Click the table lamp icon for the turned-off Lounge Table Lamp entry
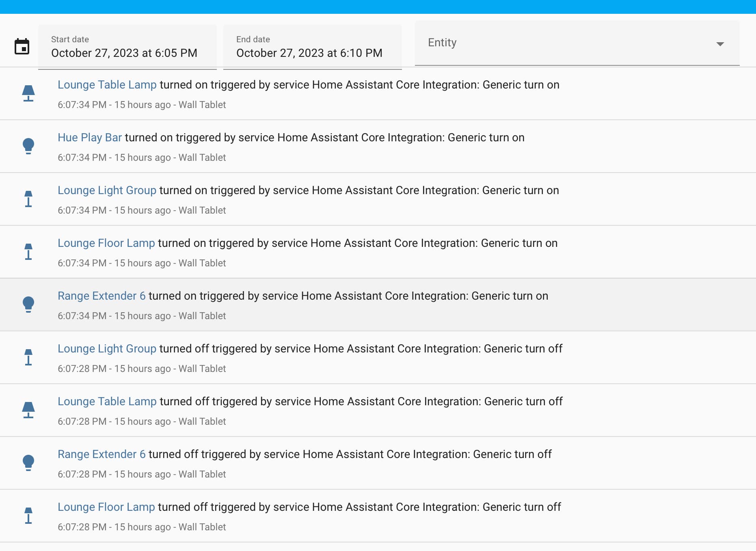This screenshot has height=551, width=756. (28, 410)
